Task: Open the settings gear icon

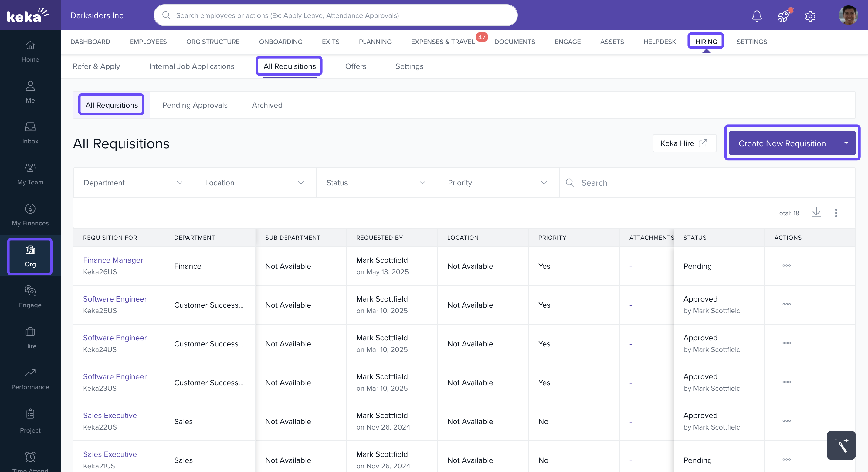Action: pos(810,16)
